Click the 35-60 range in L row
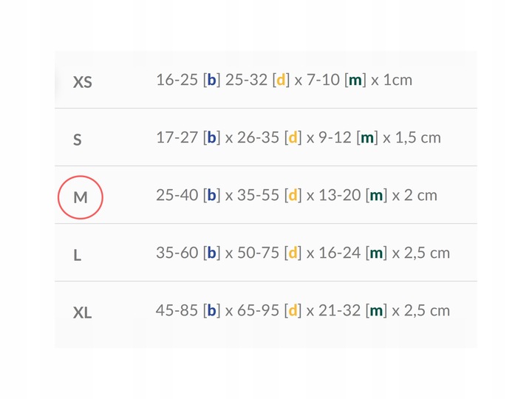The width and height of the screenshot is (532, 399). (x=177, y=253)
